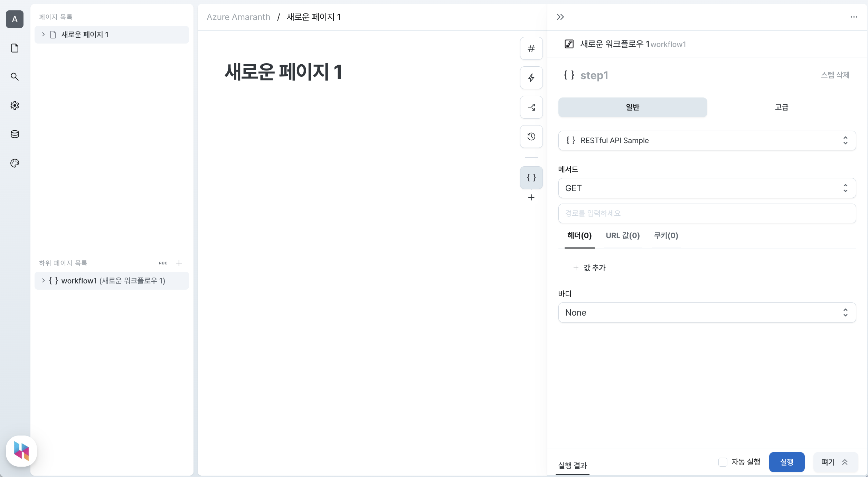Click the curly braces icon beside step1
Screen dimensions: 868x477
[569, 75]
